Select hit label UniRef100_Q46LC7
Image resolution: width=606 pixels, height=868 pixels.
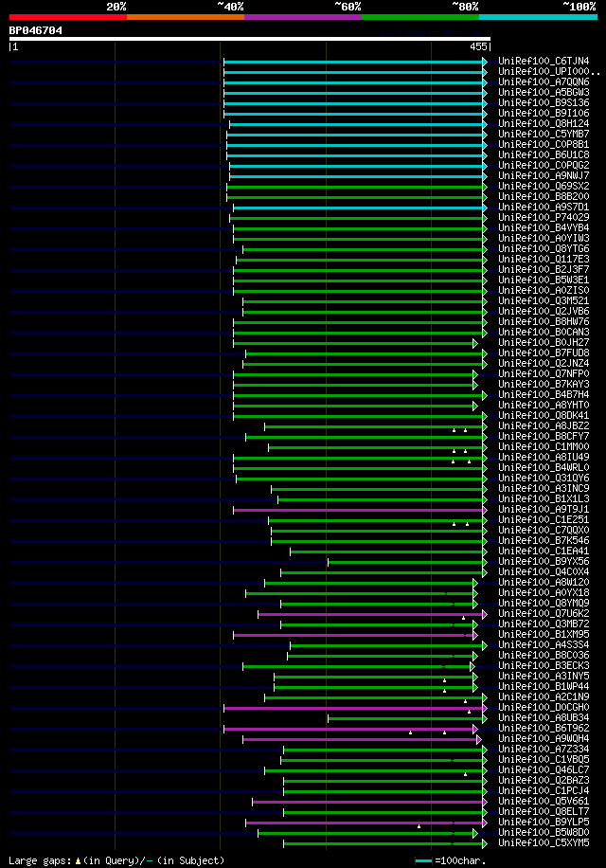[x=544, y=770]
